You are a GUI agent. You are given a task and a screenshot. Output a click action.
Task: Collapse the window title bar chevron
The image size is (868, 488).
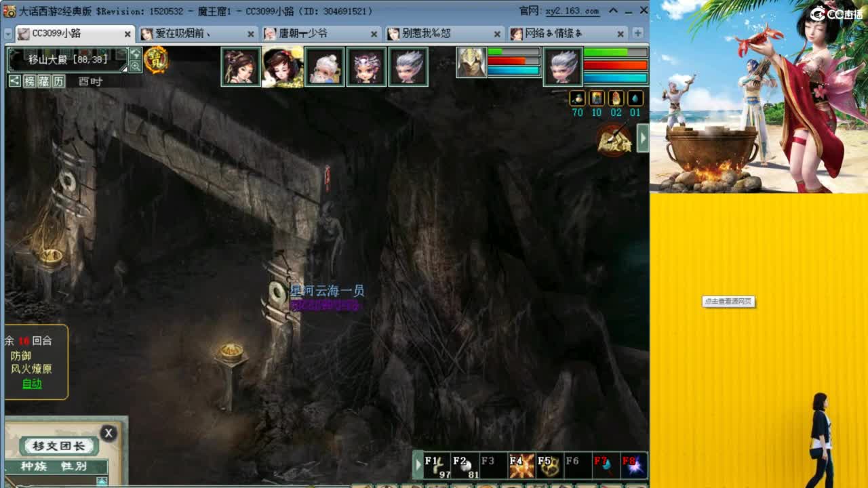click(613, 10)
